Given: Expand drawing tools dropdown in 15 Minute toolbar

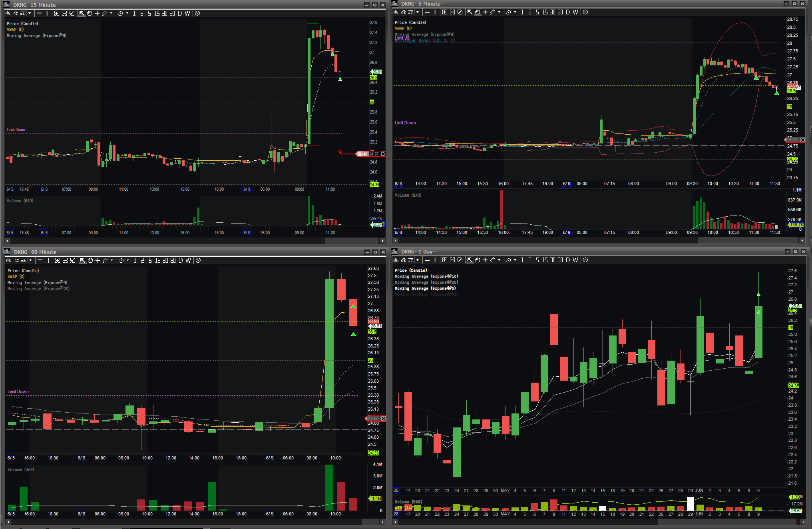Looking at the screenshot, I should pos(111,13).
